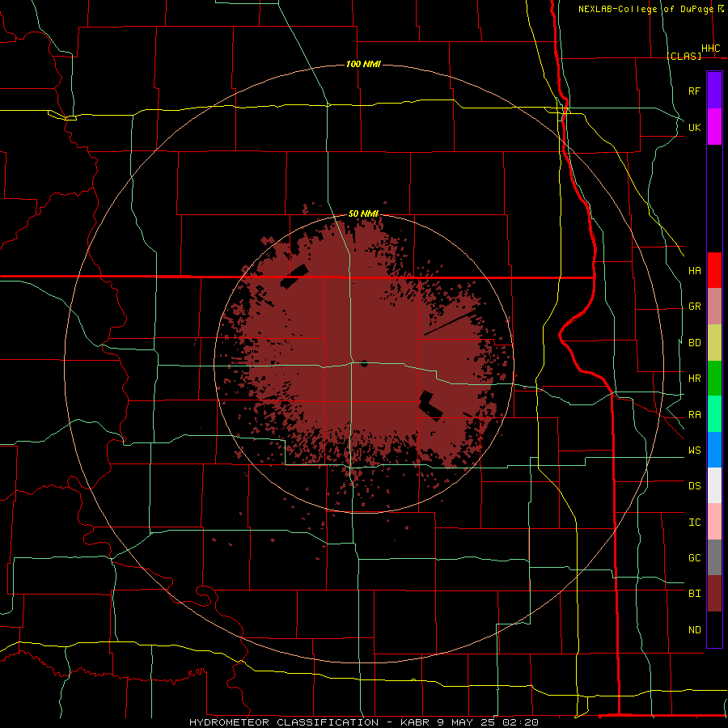This screenshot has width=728, height=728.
Task: Click the GR legend label
Action: click(x=694, y=307)
